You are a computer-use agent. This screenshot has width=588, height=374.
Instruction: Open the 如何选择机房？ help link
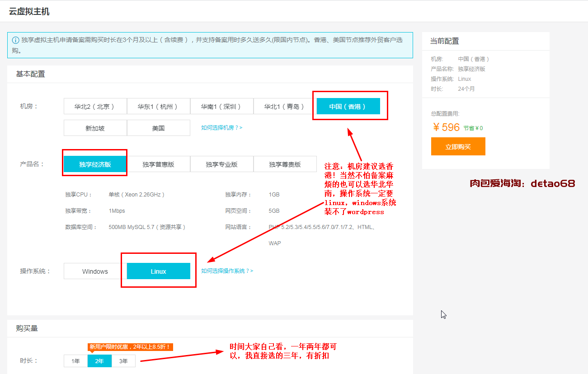(x=221, y=128)
